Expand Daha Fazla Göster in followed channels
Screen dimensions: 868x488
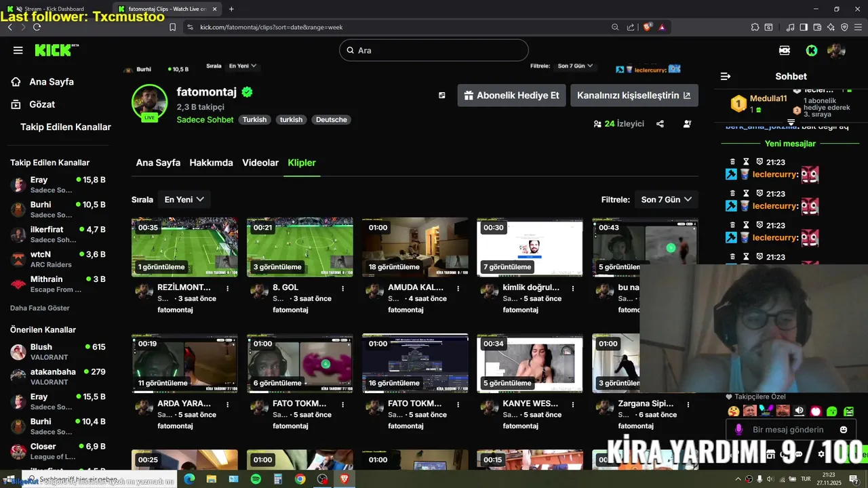(40, 308)
